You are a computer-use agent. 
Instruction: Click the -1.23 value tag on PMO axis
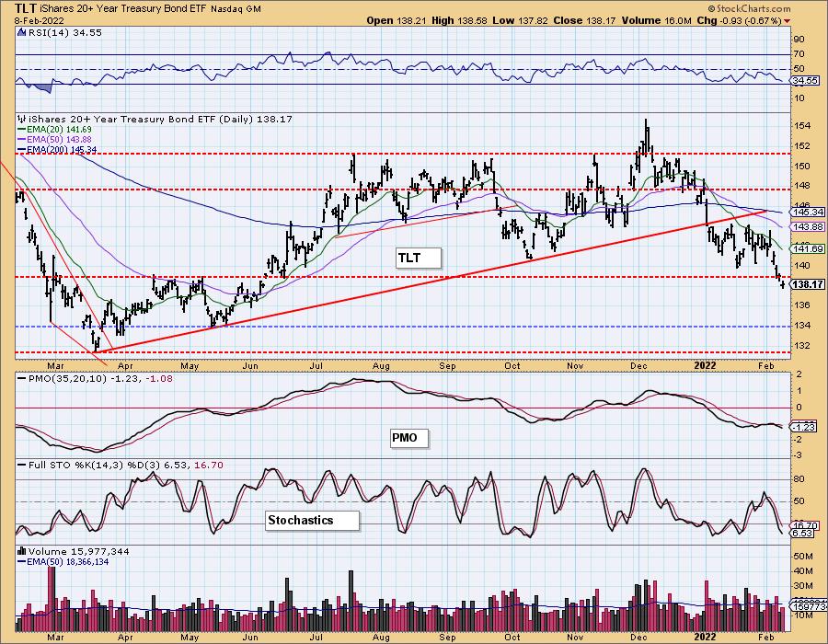tap(802, 427)
